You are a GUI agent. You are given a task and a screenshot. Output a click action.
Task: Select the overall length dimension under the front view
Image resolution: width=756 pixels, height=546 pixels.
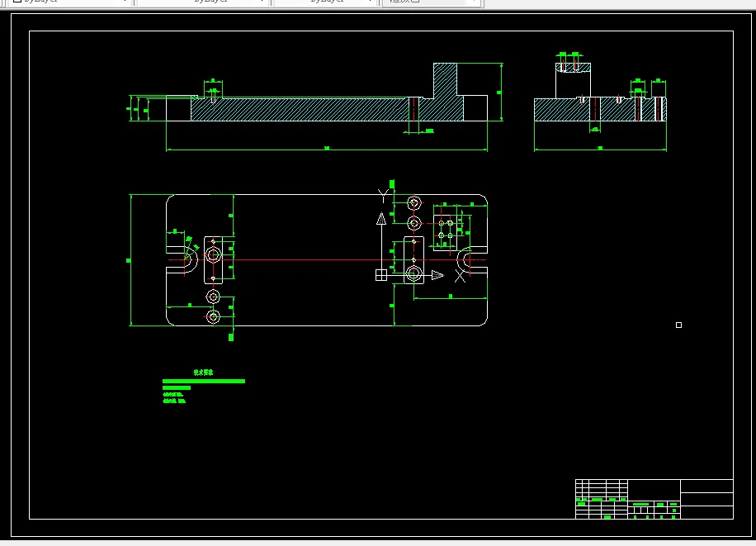tap(327, 150)
